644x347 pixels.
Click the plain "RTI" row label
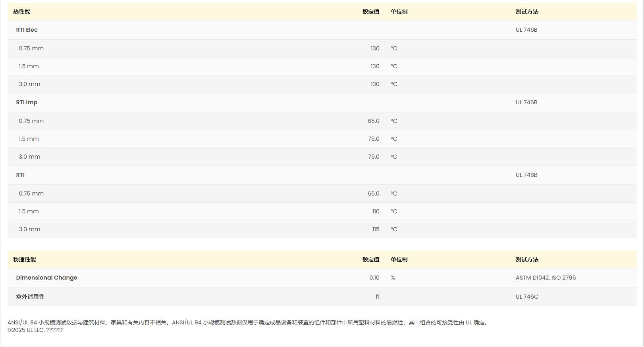click(20, 175)
